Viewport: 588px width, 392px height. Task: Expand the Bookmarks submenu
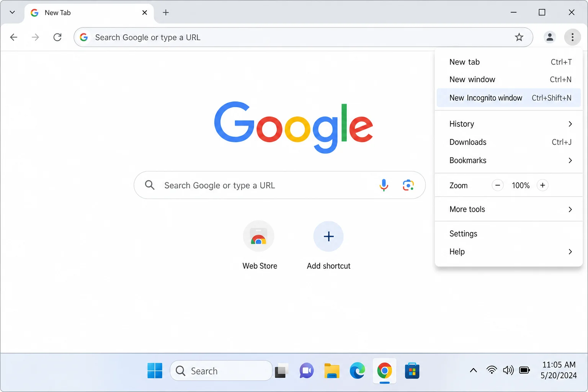pyautogui.click(x=509, y=160)
